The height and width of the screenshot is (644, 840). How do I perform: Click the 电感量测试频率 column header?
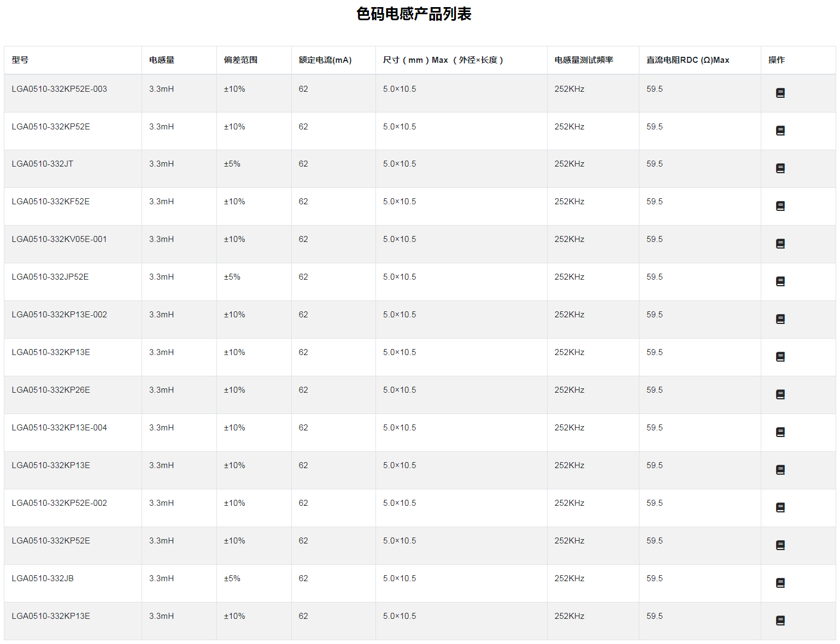coord(584,60)
